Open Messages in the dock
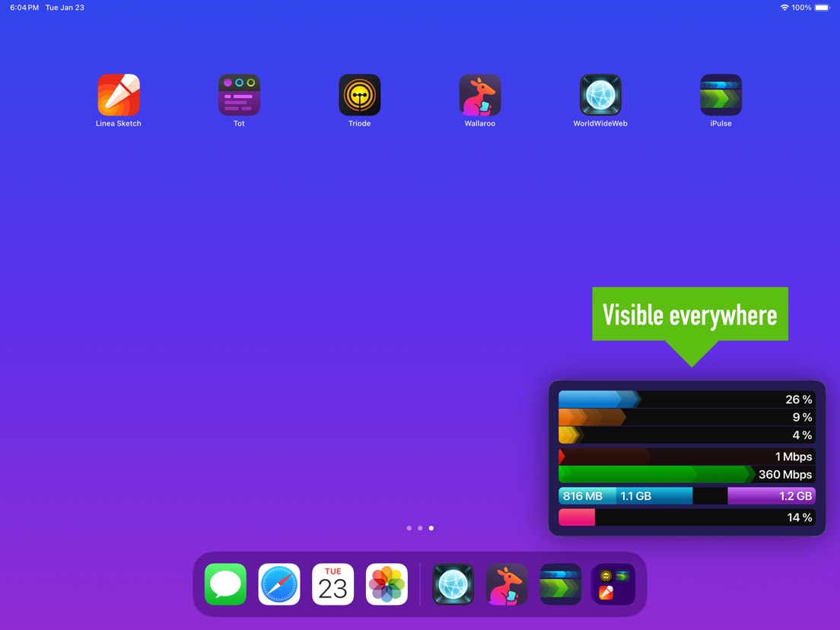This screenshot has height=630, width=840. tap(225, 584)
